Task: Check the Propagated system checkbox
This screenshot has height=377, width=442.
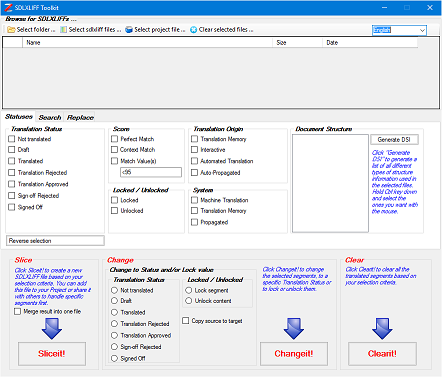Action: 194,222
